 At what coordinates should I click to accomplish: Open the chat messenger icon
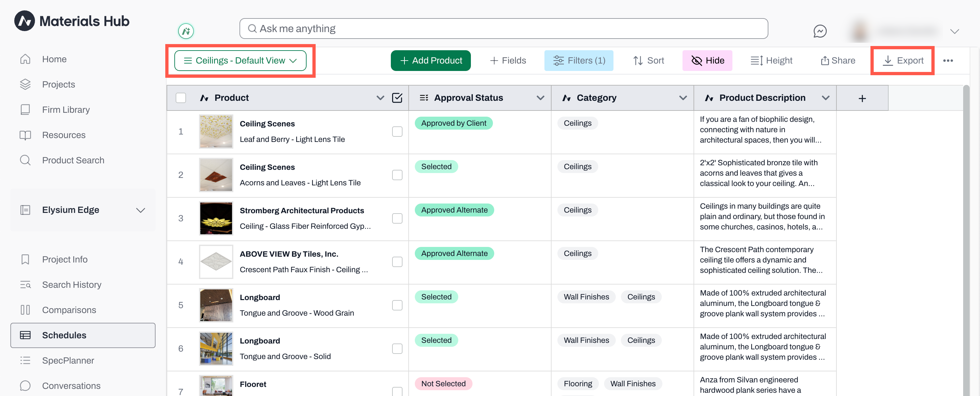(x=820, y=31)
